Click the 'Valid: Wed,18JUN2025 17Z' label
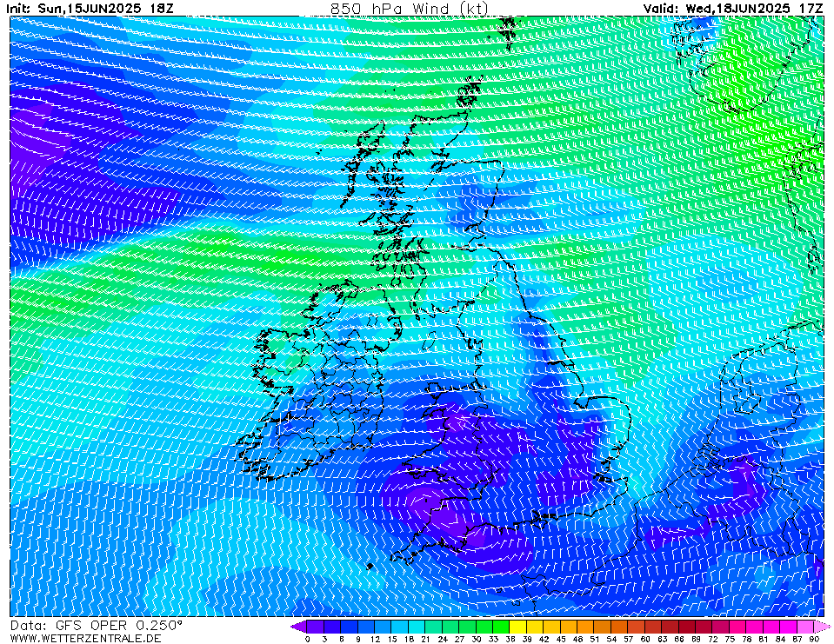Image resolution: width=834 pixels, height=644 pixels. point(733,8)
